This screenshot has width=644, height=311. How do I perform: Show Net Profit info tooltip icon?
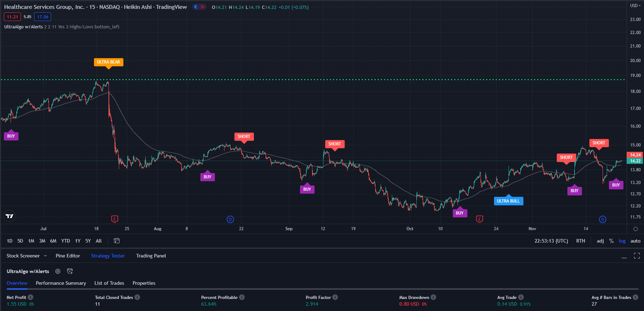[31, 297]
